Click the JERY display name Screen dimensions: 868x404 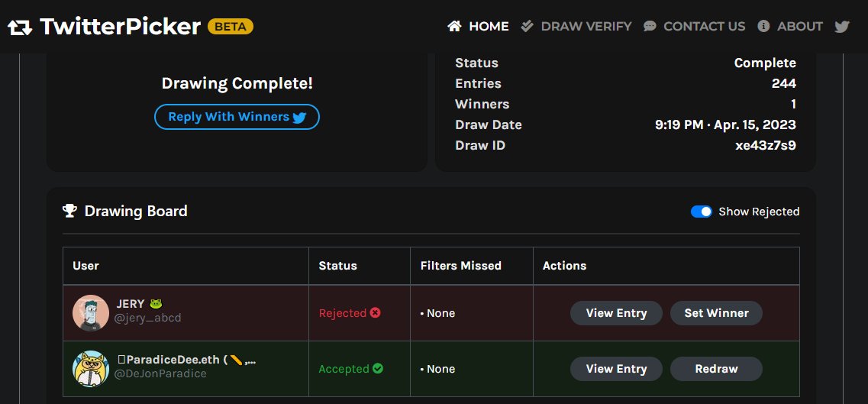(139, 304)
